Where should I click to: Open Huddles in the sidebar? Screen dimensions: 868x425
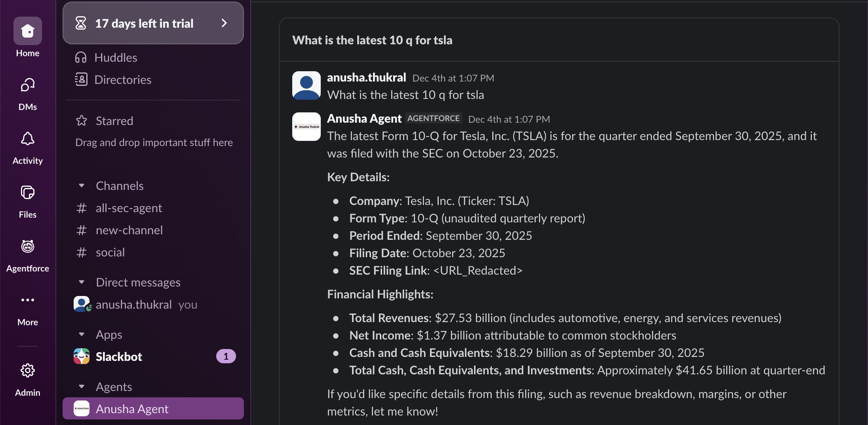click(116, 58)
